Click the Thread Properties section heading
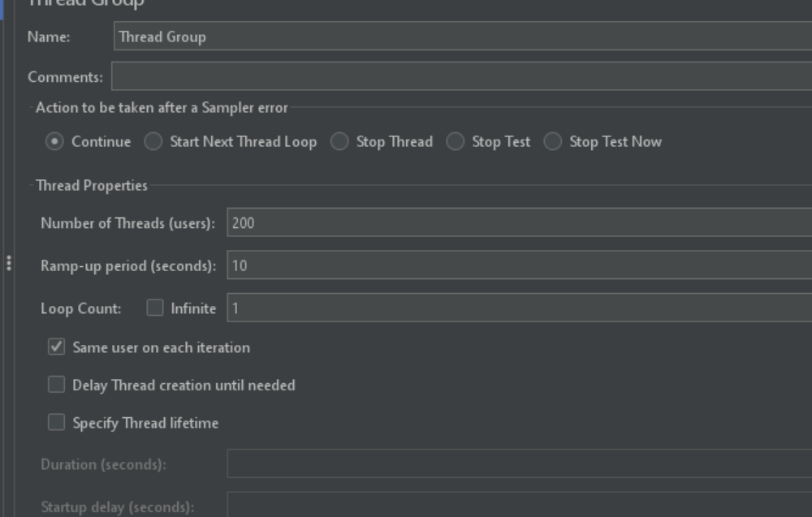 pyautogui.click(x=92, y=185)
